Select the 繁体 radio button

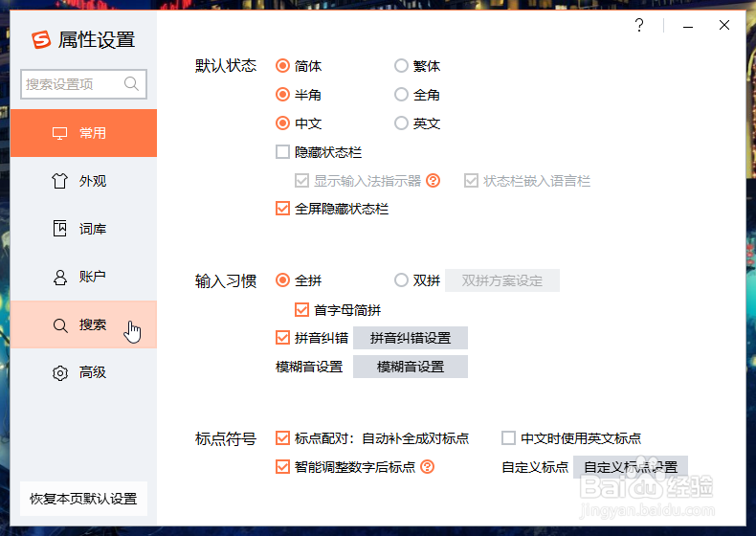tap(401, 66)
